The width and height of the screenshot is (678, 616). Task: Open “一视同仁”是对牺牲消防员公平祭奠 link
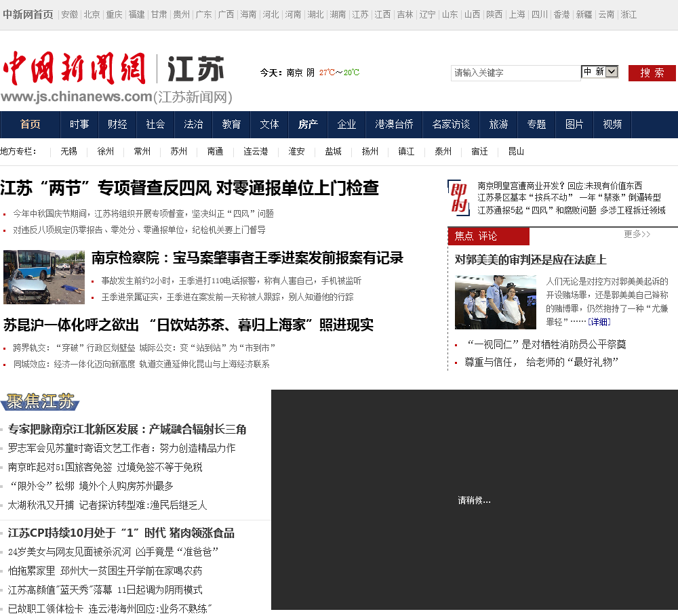click(546, 344)
